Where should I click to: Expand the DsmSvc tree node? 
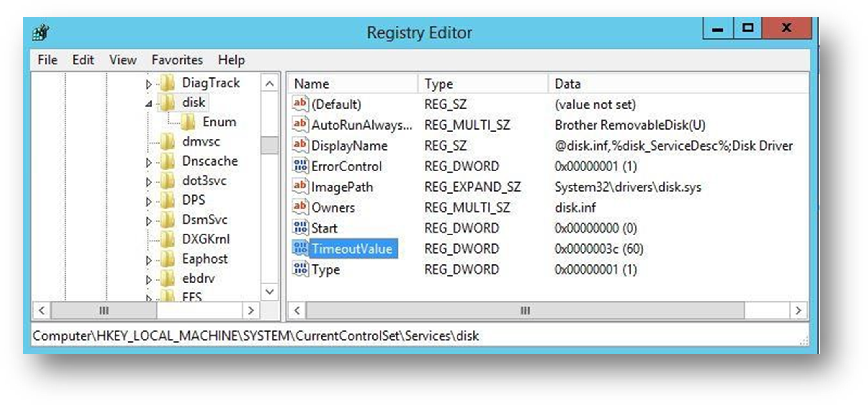coord(149,221)
